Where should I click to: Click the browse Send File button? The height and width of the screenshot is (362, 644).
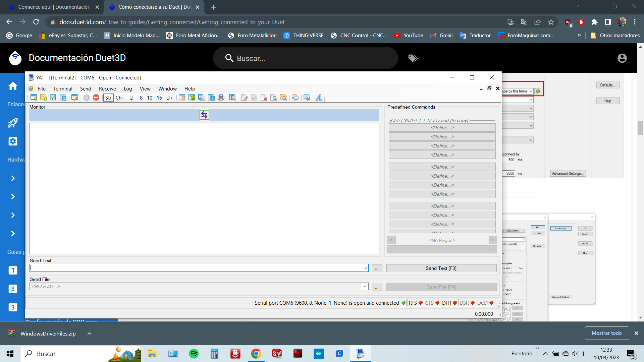coord(377,287)
